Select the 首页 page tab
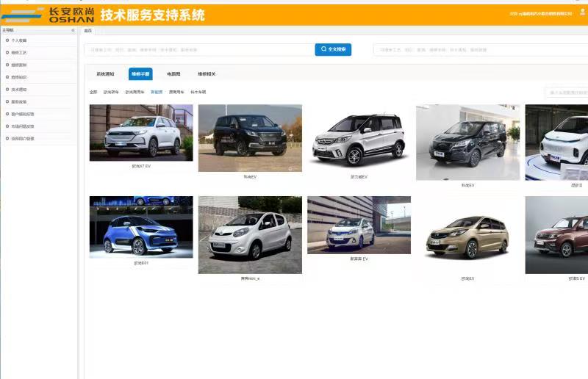This screenshot has width=588, height=379. 88,31
